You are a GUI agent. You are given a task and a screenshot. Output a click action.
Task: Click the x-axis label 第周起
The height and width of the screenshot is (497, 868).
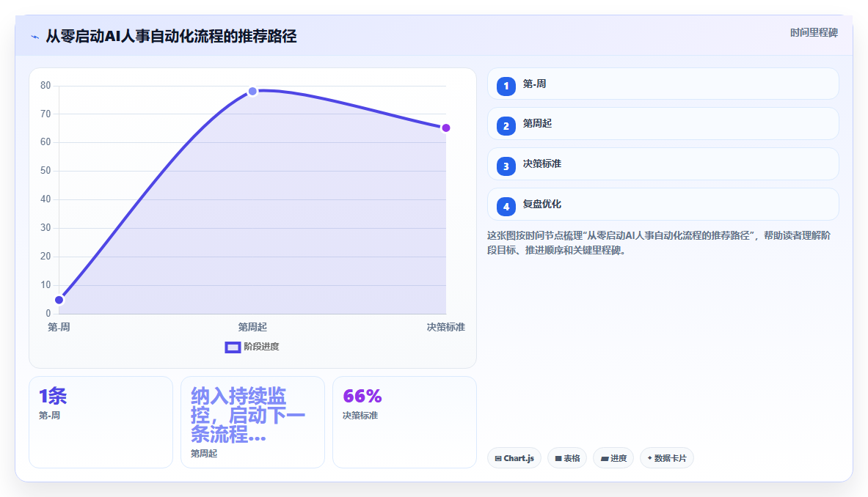tap(252, 327)
